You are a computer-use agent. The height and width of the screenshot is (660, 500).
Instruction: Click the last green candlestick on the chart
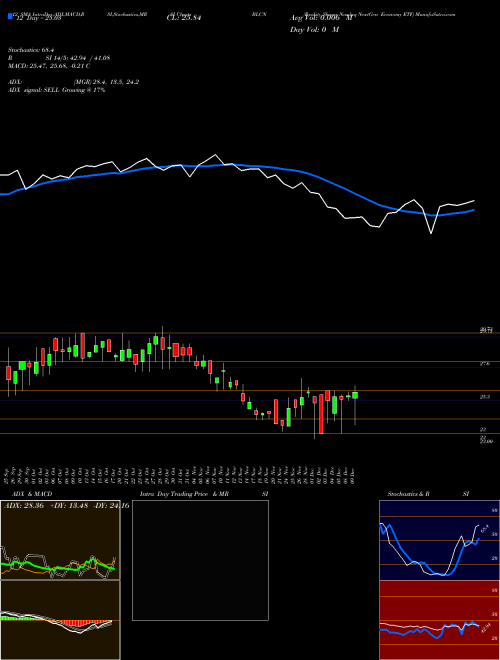pos(355,395)
